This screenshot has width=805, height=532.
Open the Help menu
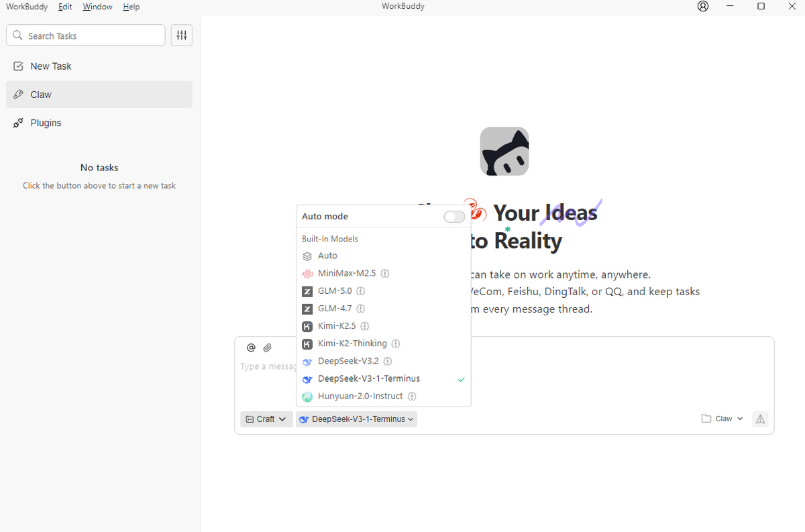tap(131, 7)
